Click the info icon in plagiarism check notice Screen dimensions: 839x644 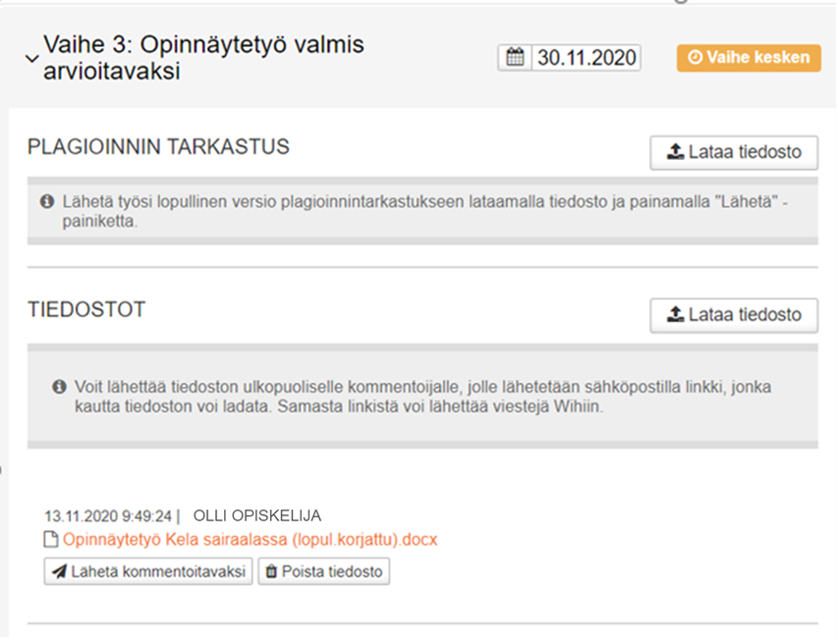pyautogui.click(x=46, y=201)
